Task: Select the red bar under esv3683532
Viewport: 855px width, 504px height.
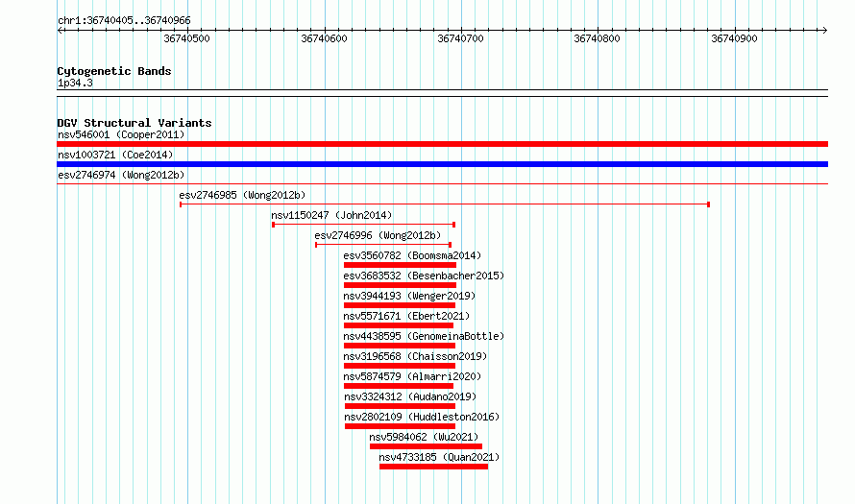Action: click(400, 285)
